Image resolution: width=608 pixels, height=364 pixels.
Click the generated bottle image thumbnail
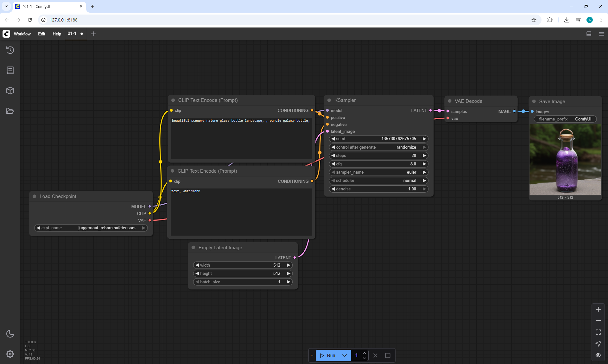565,159
